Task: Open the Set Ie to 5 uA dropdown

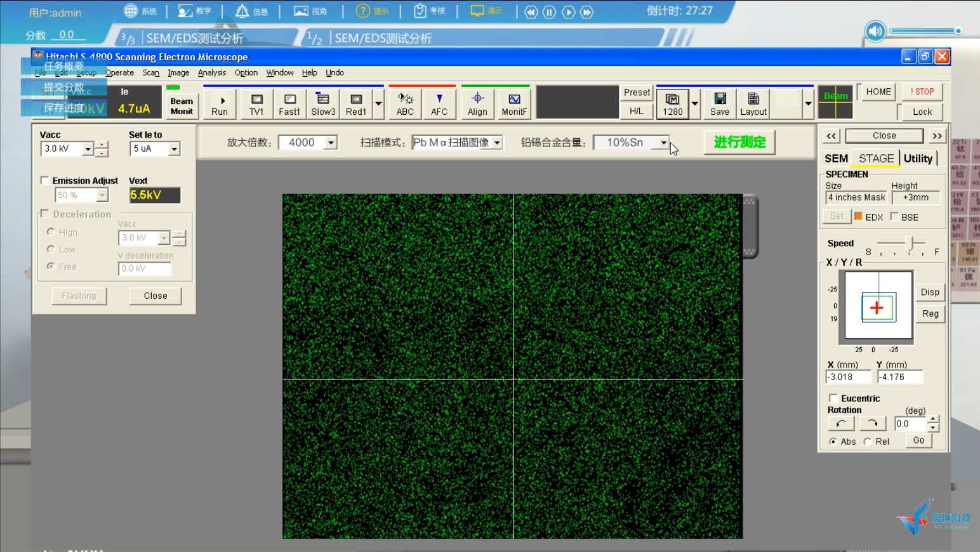Action: [x=174, y=149]
